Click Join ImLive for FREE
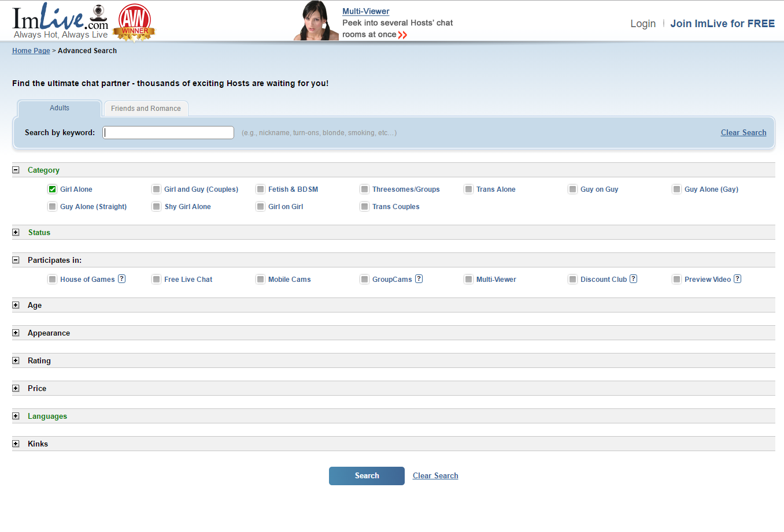The height and width of the screenshot is (532, 784). [x=723, y=24]
